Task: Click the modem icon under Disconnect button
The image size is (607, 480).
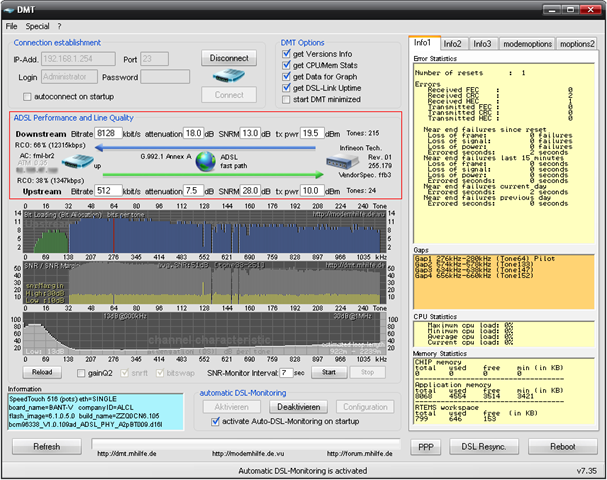Action: [x=229, y=76]
